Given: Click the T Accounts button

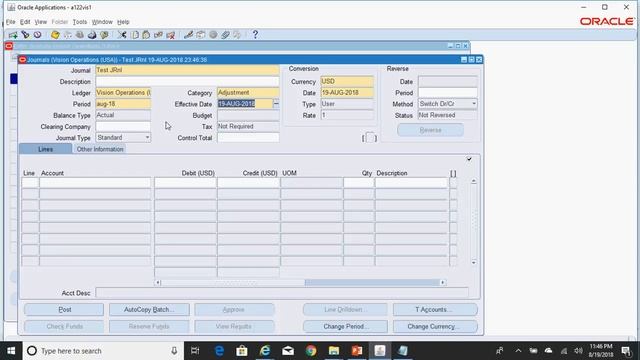Looking at the screenshot, I should (x=435, y=309).
